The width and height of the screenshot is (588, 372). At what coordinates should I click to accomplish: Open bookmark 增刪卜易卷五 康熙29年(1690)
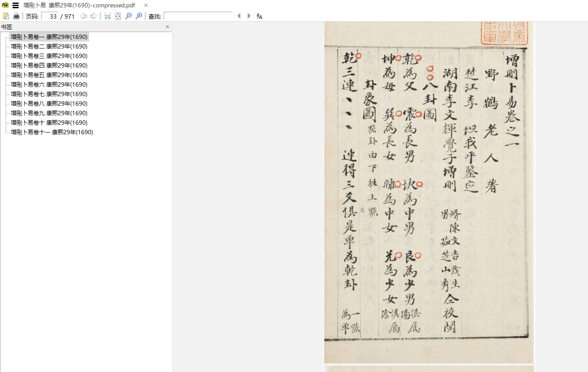(x=49, y=75)
